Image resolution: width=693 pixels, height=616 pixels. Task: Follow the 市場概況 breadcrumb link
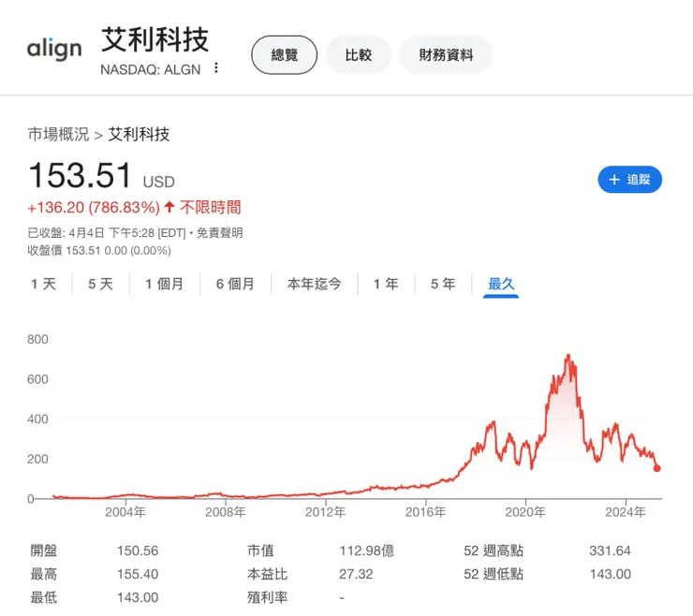[x=58, y=134]
